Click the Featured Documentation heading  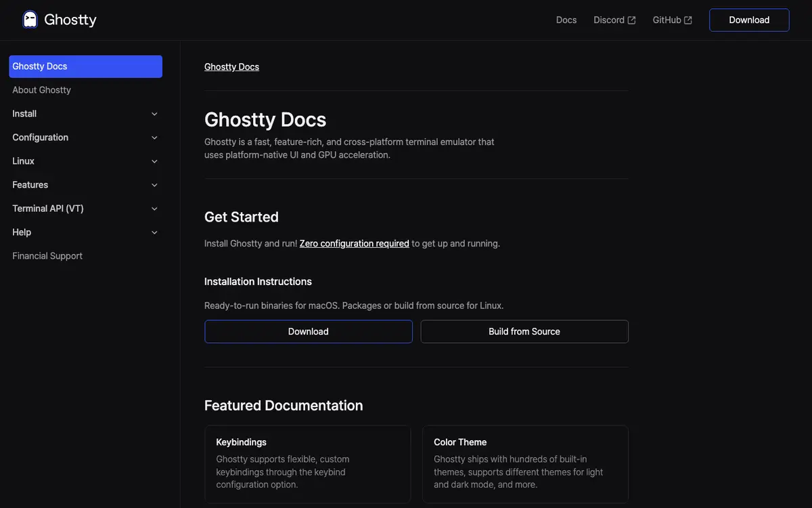click(x=284, y=405)
